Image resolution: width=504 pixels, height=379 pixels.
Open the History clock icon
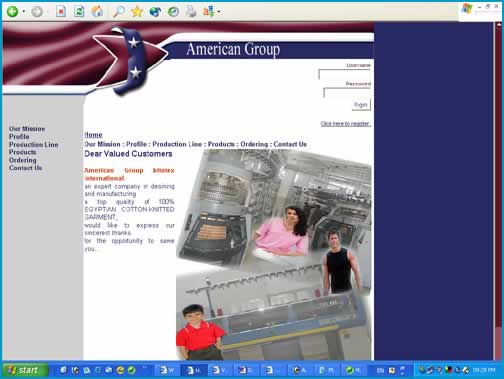tap(173, 12)
